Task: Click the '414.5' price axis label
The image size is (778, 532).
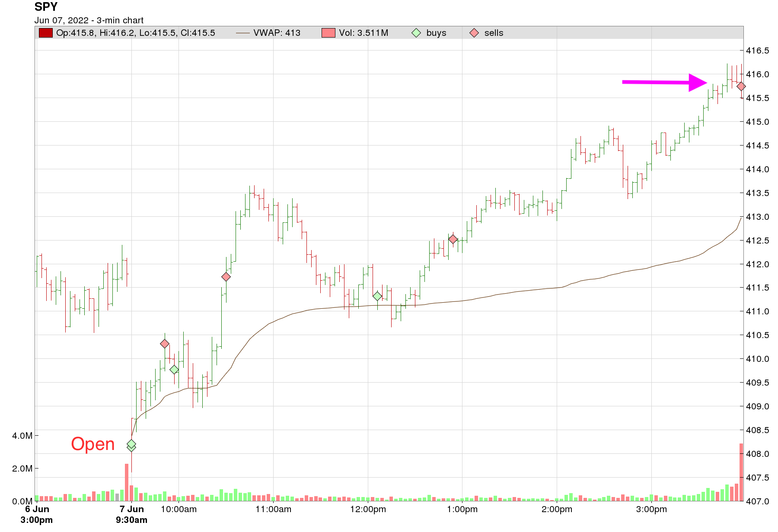Action: tap(758, 146)
